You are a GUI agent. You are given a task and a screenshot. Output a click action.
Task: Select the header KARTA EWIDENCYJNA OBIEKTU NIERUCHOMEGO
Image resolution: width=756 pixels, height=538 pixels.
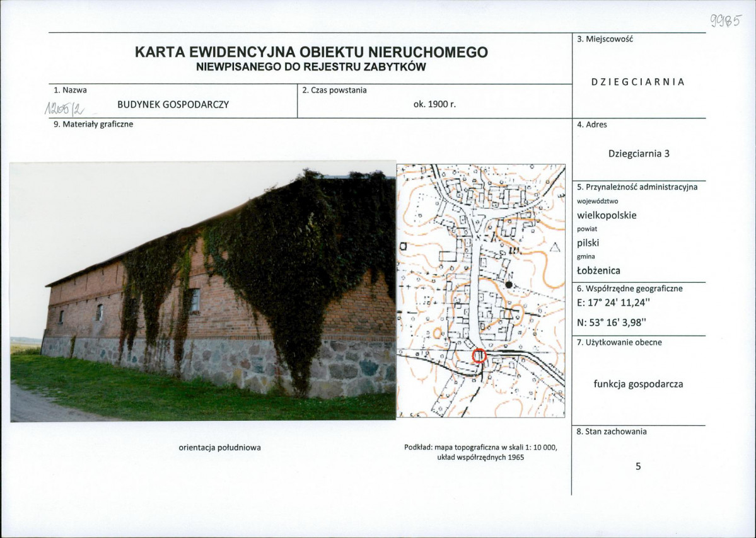310,53
